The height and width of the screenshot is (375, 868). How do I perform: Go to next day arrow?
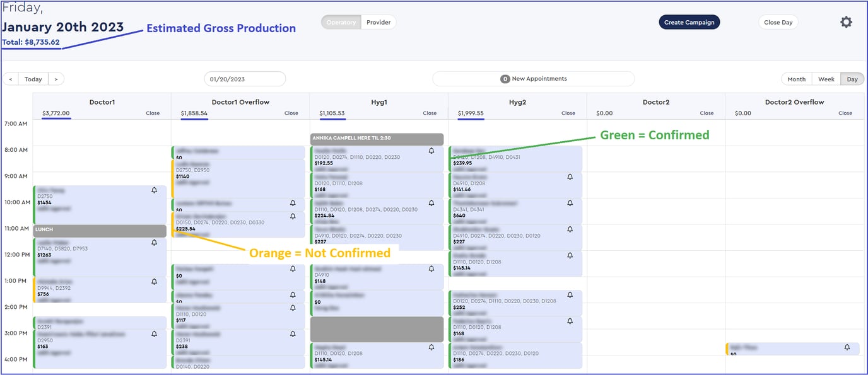(x=56, y=79)
